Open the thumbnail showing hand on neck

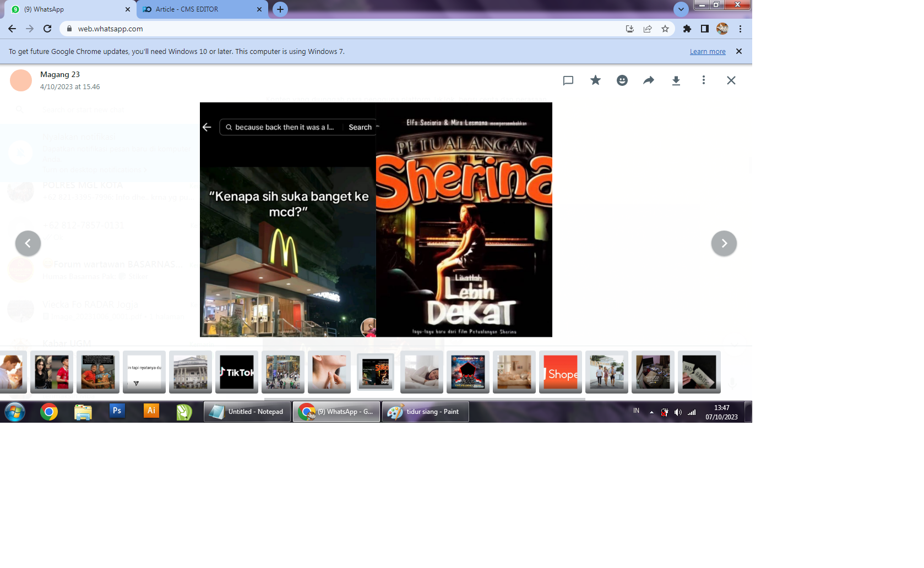click(x=329, y=372)
